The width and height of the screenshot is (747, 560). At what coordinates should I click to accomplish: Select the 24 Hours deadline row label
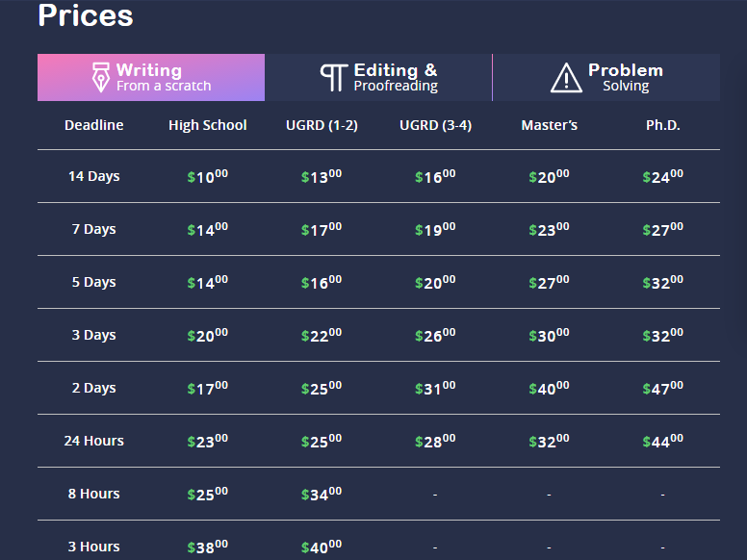[x=93, y=441]
